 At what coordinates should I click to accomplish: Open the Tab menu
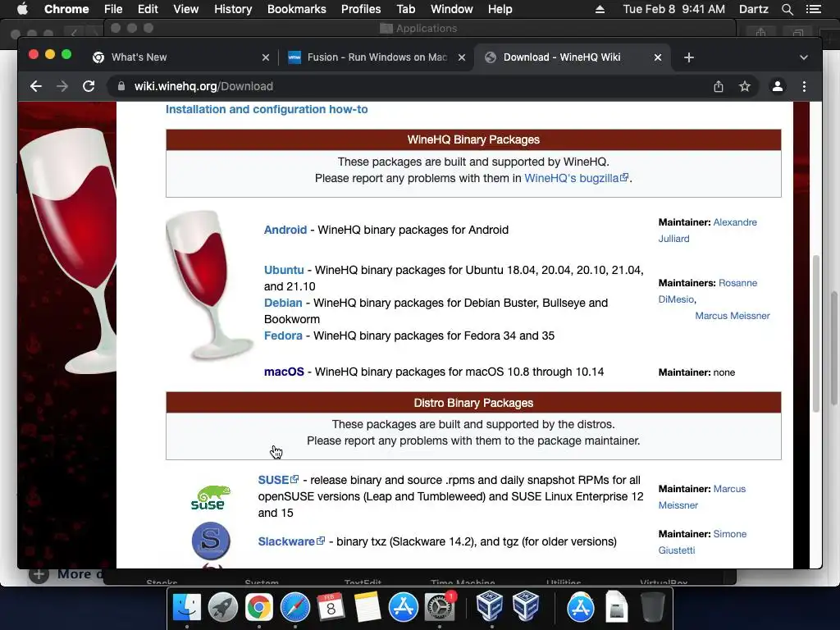point(406,9)
